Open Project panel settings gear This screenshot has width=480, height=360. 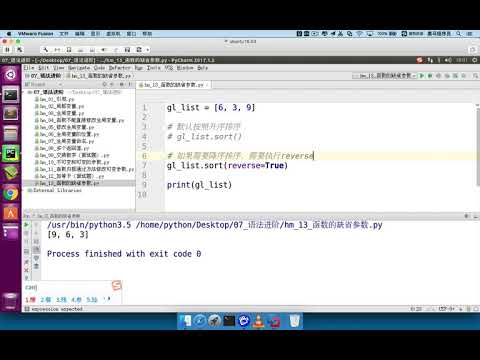[x=122, y=85]
